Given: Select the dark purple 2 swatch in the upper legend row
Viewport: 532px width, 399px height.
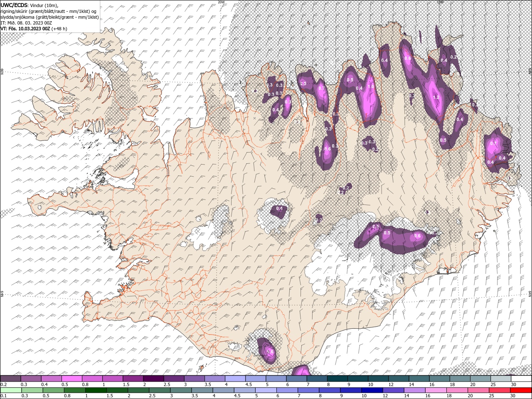Looking at the screenshot, I should pos(153,379).
